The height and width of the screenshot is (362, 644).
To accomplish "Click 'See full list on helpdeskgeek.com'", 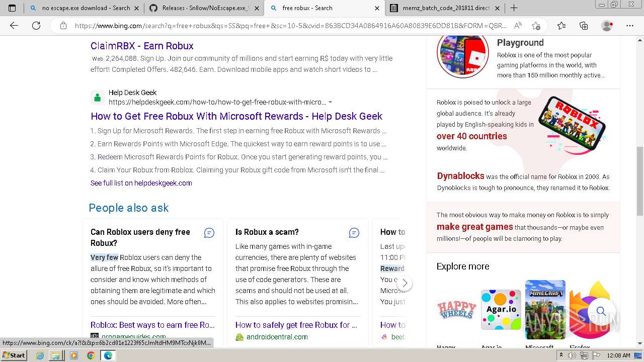I will (141, 183).
